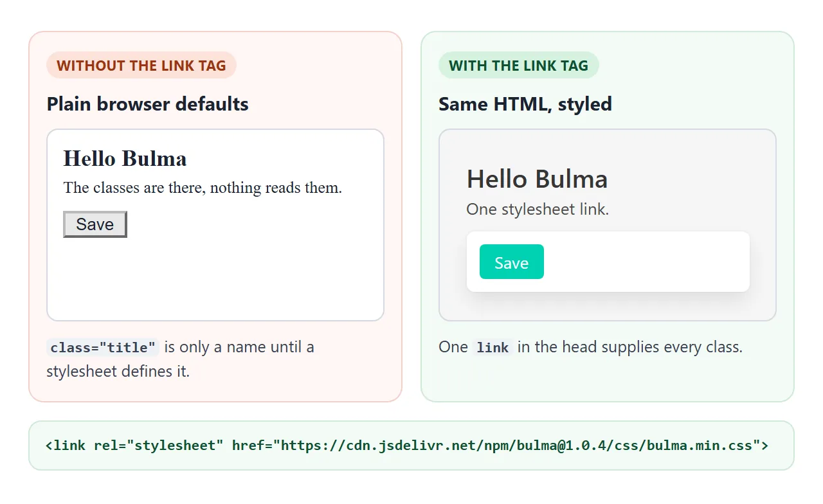Click "The classes are there, nothing reads them."
This screenshot has width=823, height=504.
click(x=203, y=188)
